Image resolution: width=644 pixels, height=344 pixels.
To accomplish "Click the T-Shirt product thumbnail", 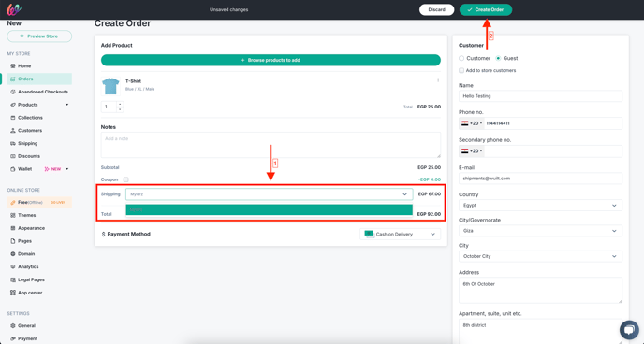I will (110, 87).
